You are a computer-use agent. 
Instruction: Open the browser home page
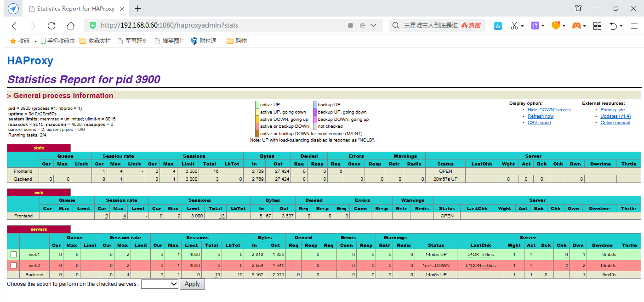(x=70, y=26)
